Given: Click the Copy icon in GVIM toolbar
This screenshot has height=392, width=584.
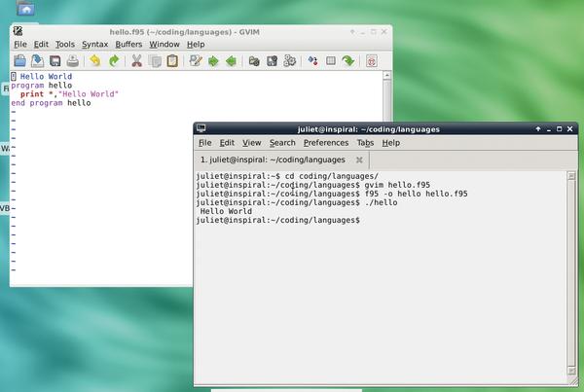Looking at the screenshot, I should (x=155, y=60).
